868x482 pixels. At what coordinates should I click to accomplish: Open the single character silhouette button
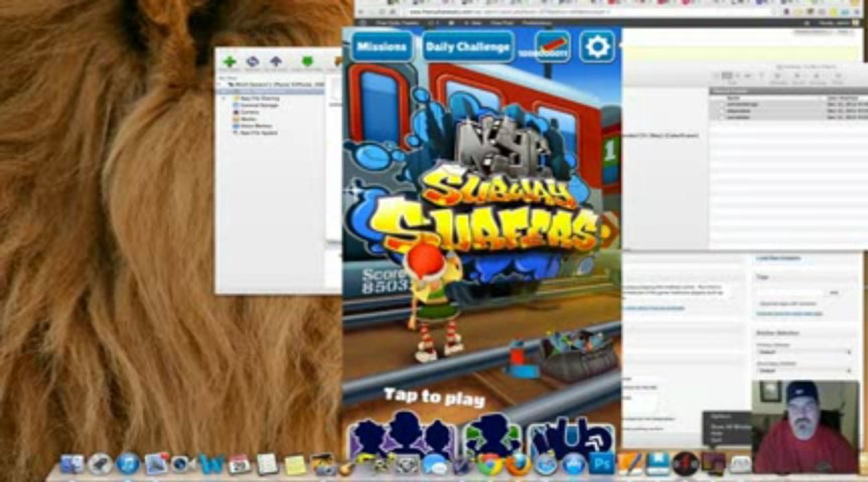click(492, 435)
